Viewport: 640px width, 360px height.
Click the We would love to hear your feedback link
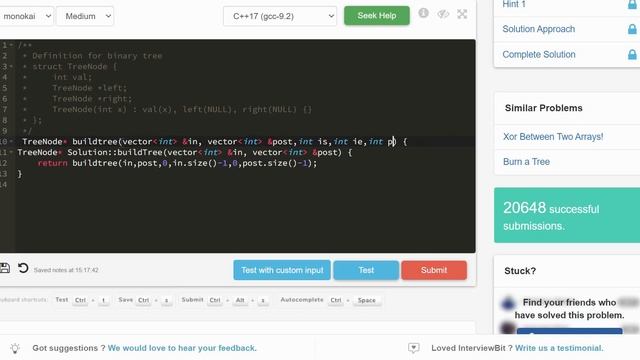pos(182,348)
